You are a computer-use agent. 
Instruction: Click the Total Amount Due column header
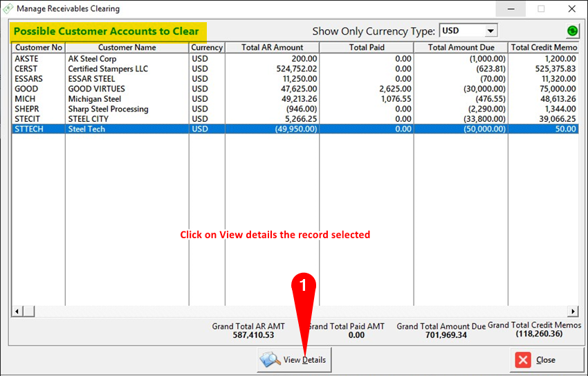pos(461,48)
